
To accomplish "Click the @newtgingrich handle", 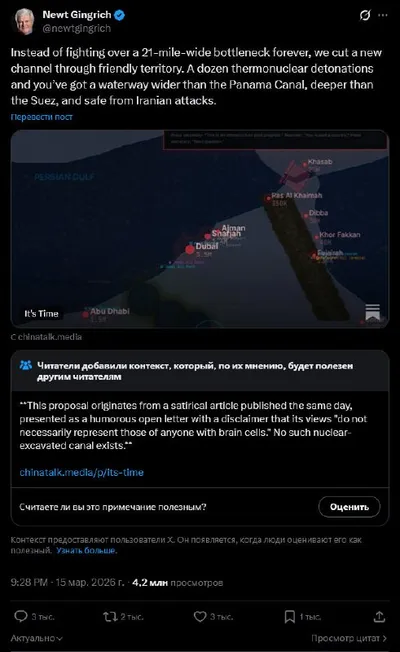I will (x=77, y=29).
